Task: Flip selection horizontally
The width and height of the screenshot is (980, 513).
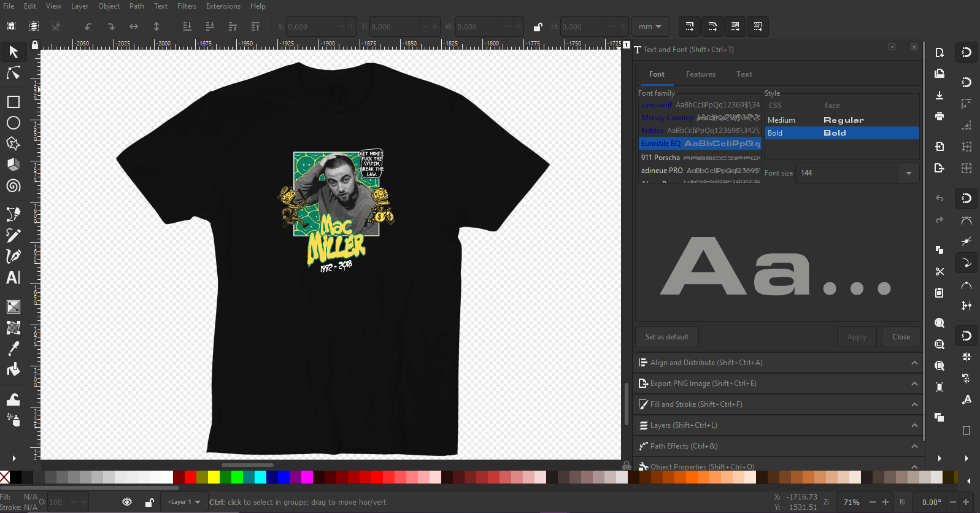Action: tap(134, 26)
